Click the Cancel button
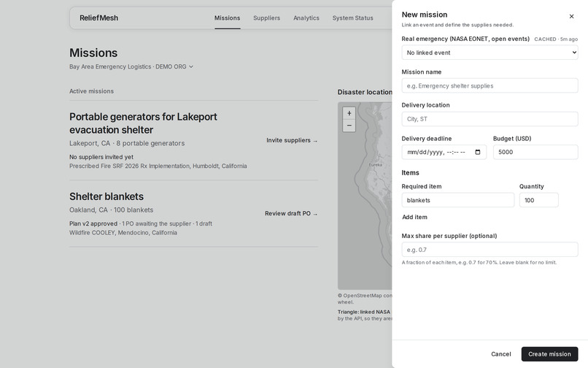This screenshot has width=588, height=368. point(500,354)
